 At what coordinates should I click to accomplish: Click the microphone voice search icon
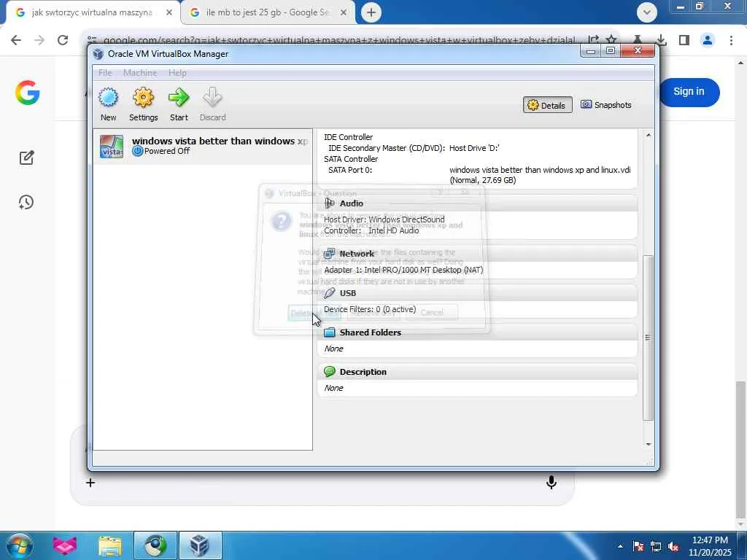pyautogui.click(x=551, y=483)
